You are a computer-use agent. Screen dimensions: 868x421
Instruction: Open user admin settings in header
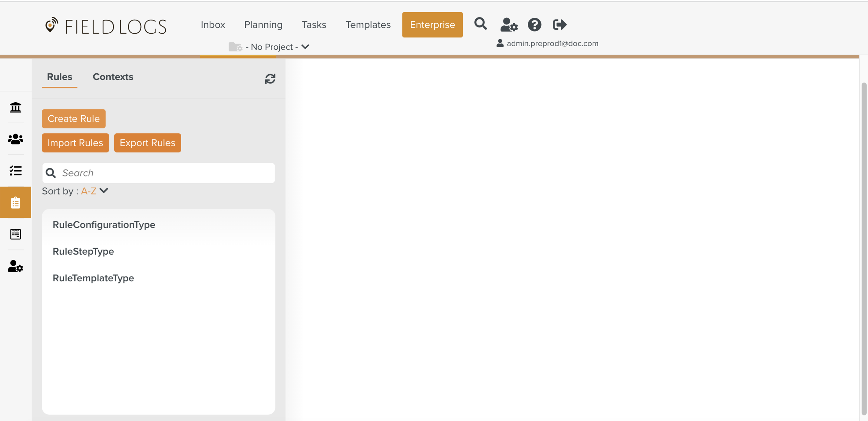pos(509,25)
